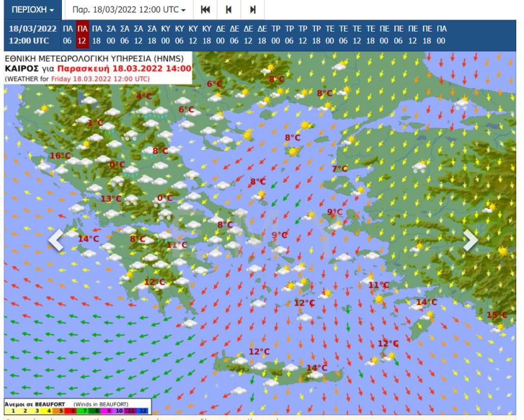This screenshot has width=524, height=420.
Task: Click the blue Beaufort 12 legend swatch
Action: pyautogui.click(x=142, y=410)
